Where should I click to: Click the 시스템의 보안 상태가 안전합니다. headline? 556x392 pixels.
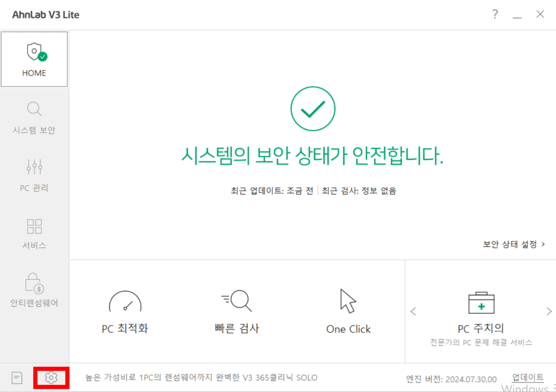click(x=312, y=155)
